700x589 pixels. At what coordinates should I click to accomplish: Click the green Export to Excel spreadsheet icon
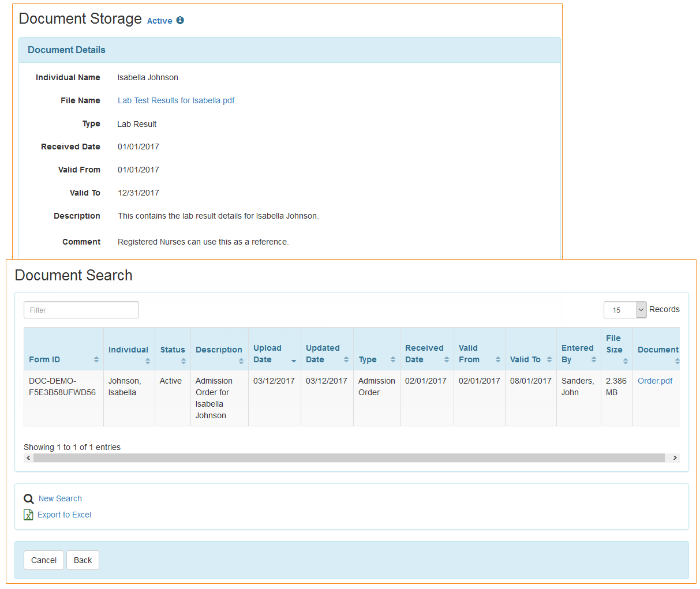(28, 515)
